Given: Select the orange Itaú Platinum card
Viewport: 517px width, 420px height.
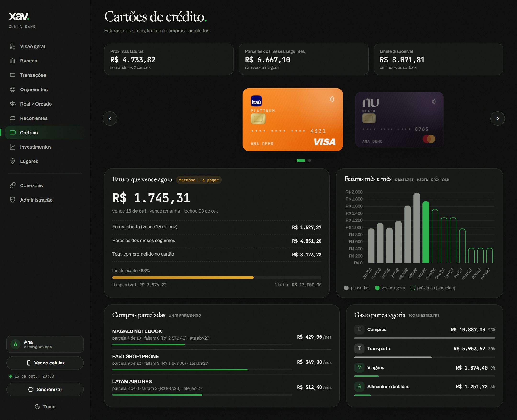Looking at the screenshot, I should click(292, 119).
